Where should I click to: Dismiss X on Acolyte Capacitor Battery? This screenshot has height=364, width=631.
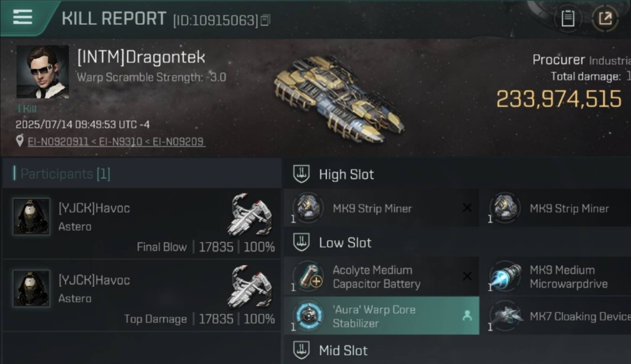click(x=467, y=276)
